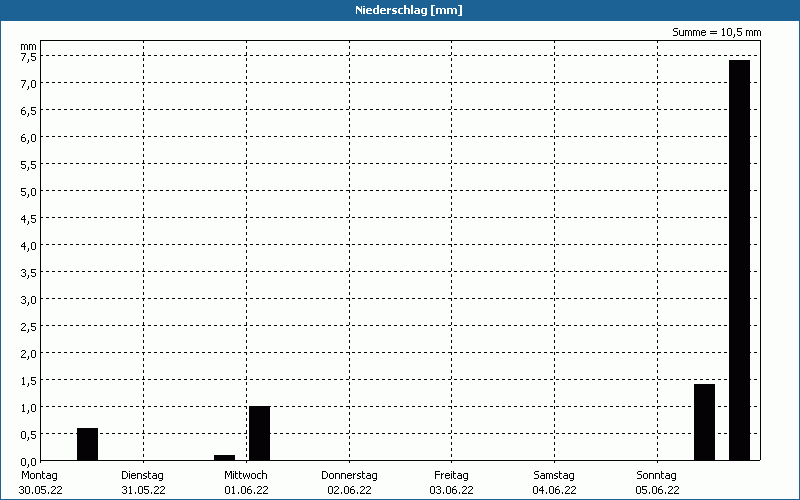This screenshot has height=500, width=800.
Task: Select the 'Freitag' axis label
Action: click(451, 475)
